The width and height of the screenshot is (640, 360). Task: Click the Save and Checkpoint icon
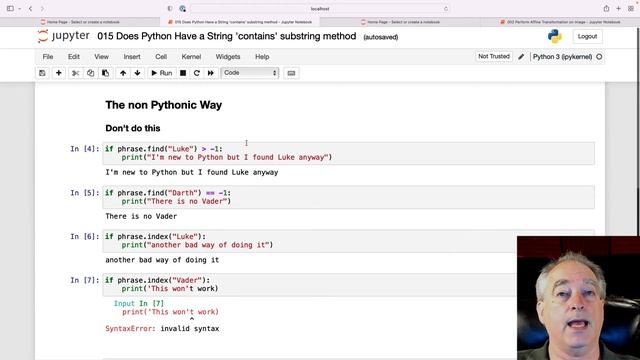click(x=42, y=73)
